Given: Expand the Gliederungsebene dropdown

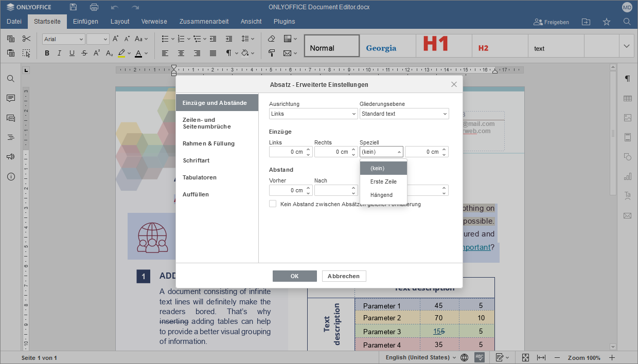Looking at the screenshot, I should tap(404, 114).
